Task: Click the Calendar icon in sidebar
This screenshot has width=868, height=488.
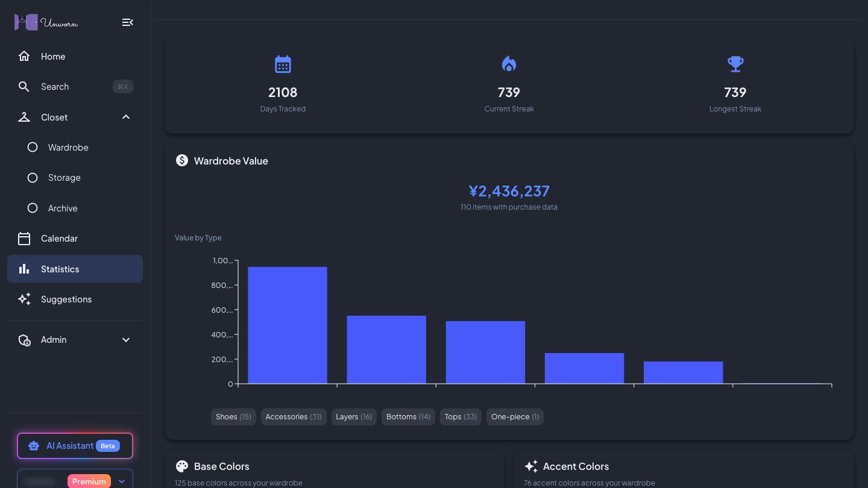Action: click(24, 239)
